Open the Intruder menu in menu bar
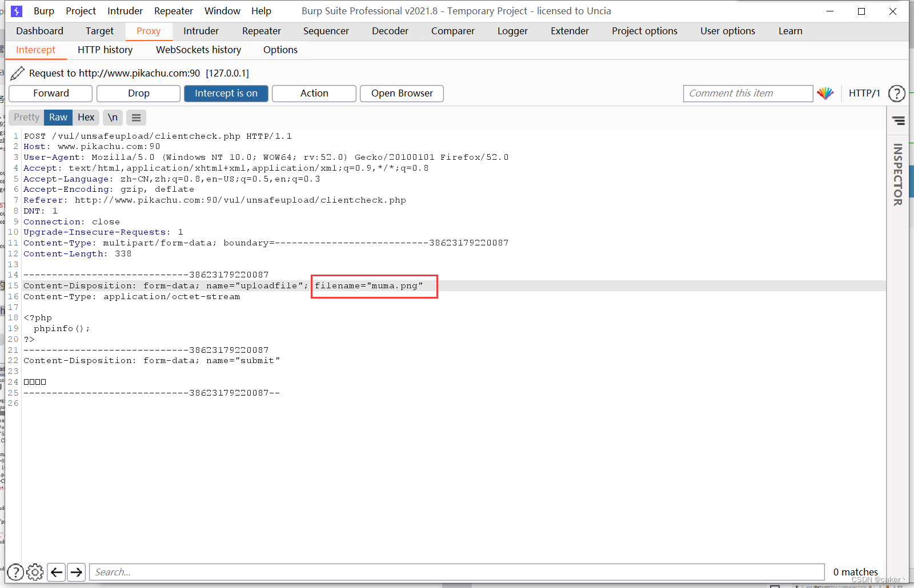The image size is (914, 588). [125, 11]
